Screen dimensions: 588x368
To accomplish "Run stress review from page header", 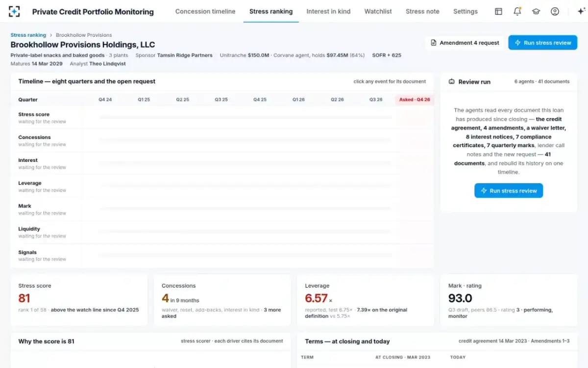I will 543,43.
